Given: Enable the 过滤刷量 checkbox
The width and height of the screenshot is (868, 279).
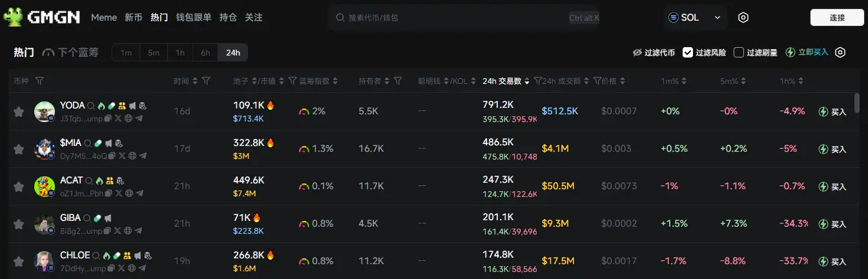Looking at the screenshot, I should pyautogui.click(x=739, y=52).
